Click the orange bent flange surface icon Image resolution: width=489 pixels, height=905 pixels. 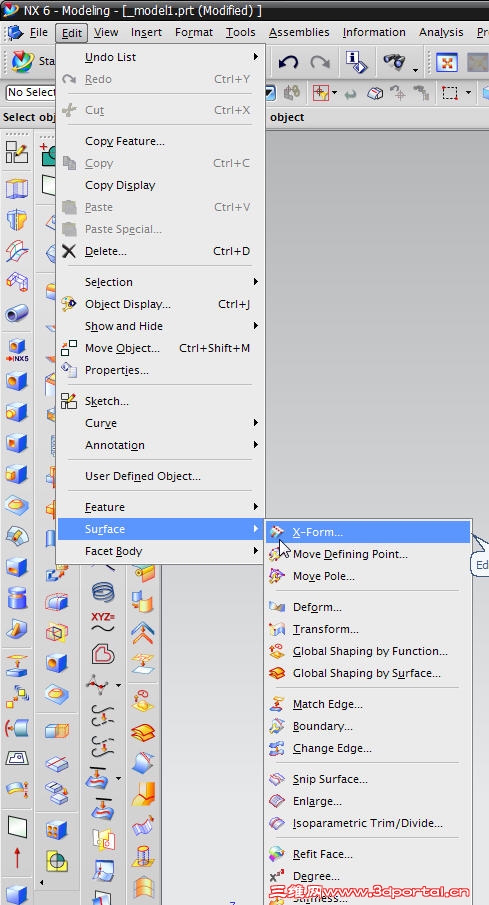point(143,795)
